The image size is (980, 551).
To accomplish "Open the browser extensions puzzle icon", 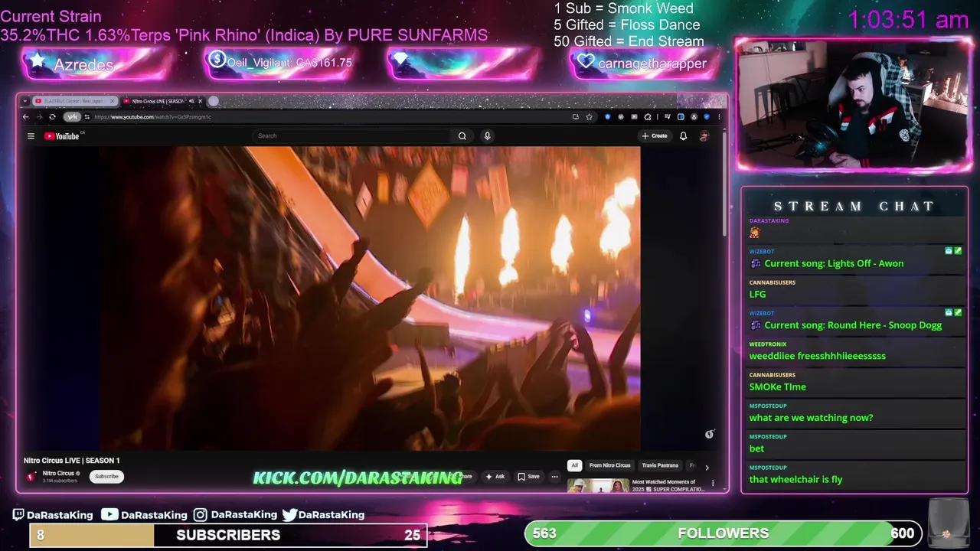I will click(x=648, y=117).
